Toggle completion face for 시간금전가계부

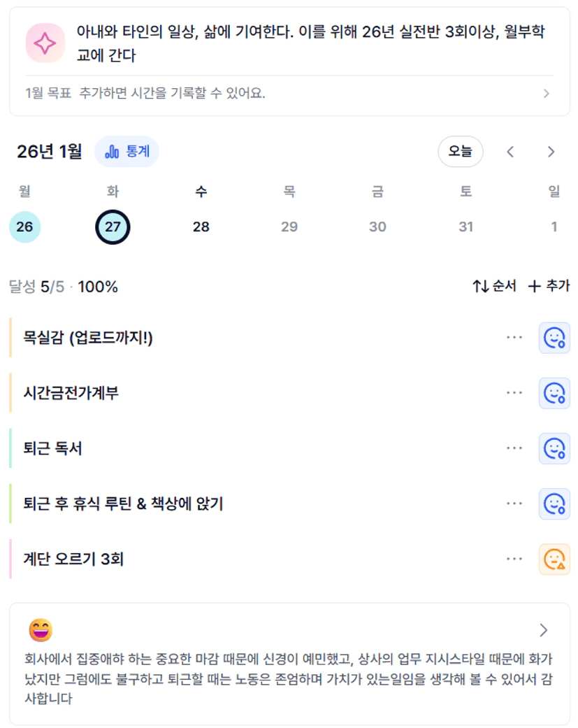point(554,393)
